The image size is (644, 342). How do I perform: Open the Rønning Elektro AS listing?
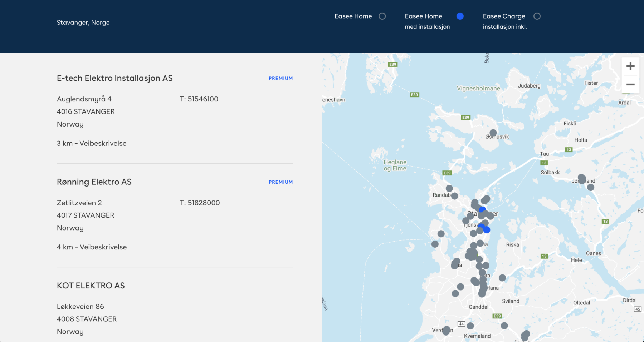pyautogui.click(x=94, y=182)
